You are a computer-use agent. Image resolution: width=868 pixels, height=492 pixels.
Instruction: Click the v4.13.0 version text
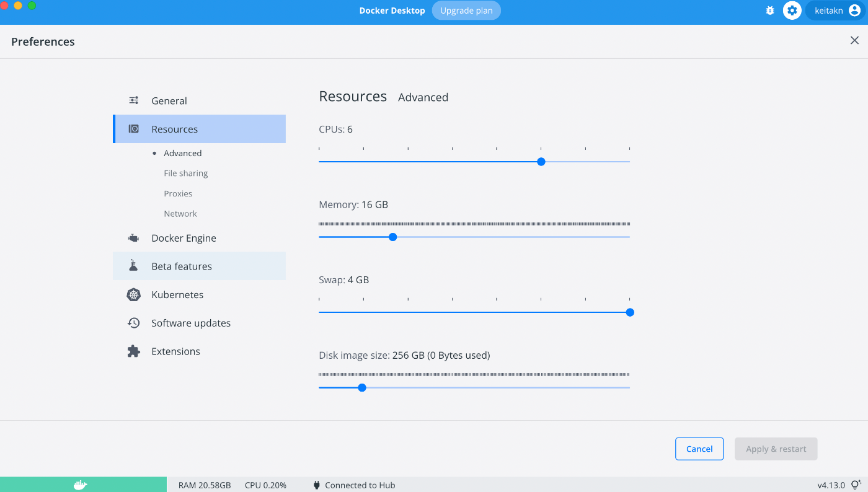coord(831,485)
